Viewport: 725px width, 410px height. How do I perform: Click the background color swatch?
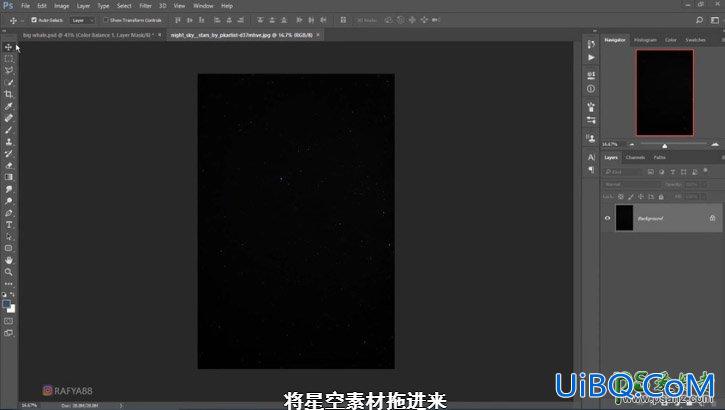12,310
